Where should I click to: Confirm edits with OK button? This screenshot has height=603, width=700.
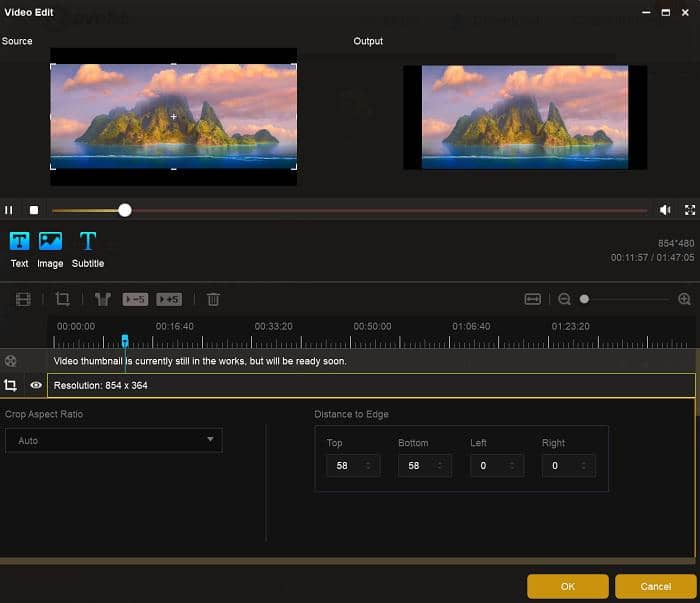click(568, 586)
